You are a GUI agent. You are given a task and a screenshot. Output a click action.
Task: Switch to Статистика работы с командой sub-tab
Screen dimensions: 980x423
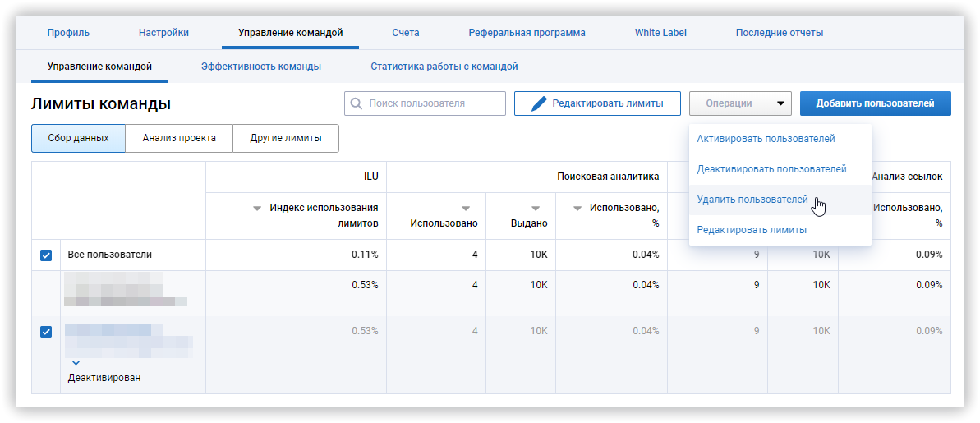pos(444,67)
